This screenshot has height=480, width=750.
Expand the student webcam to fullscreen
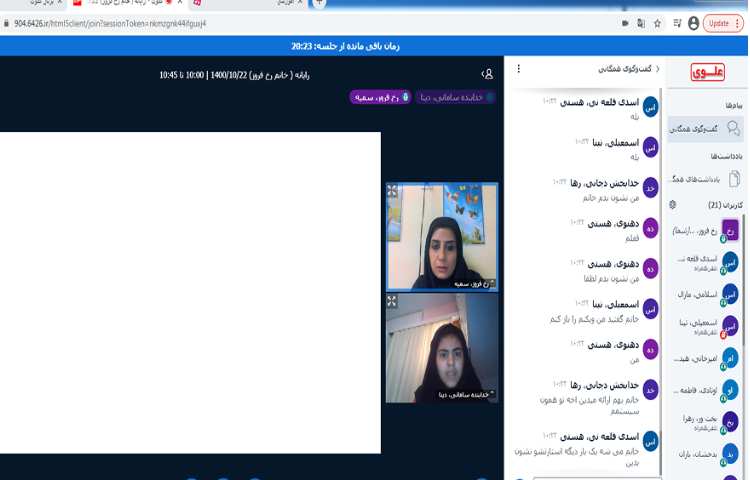392,301
